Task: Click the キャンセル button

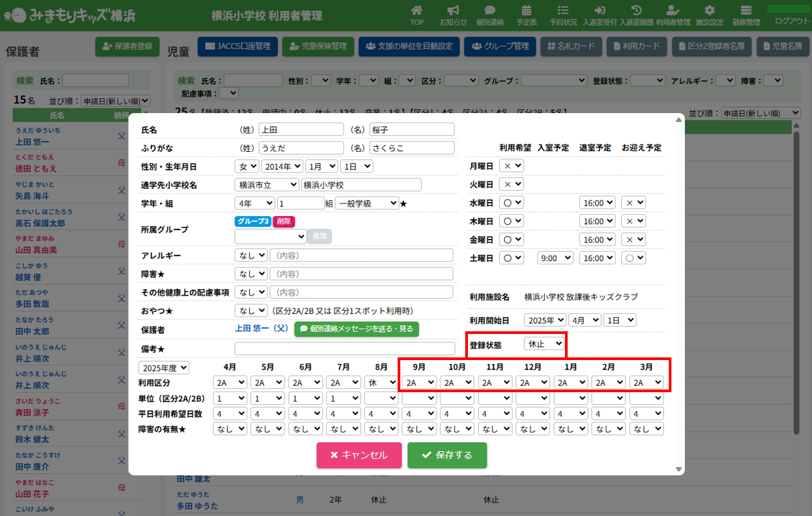Action: [359, 455]
